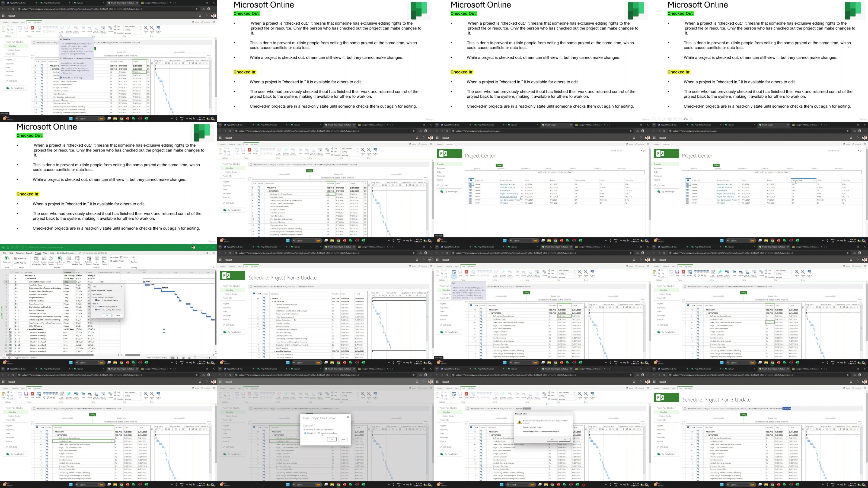Switch to Gantt Chart Format tab
The image size is (868, 488).
(x=65, y=253)
